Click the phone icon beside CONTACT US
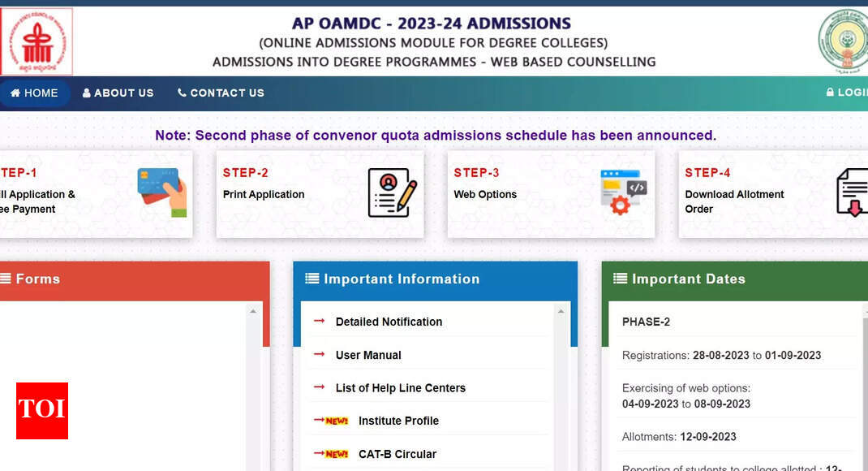868x471 pixels. pyautogui.click(x=182, y=93)
